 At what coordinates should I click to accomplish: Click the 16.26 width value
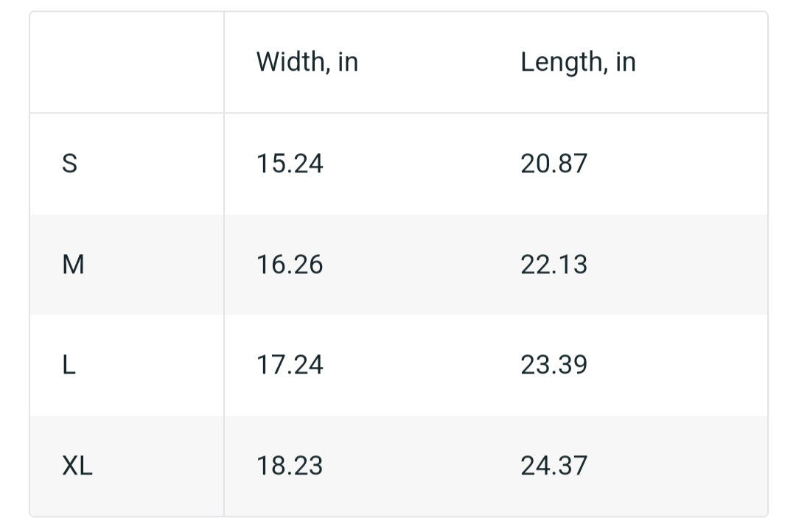tap(290, 265)
